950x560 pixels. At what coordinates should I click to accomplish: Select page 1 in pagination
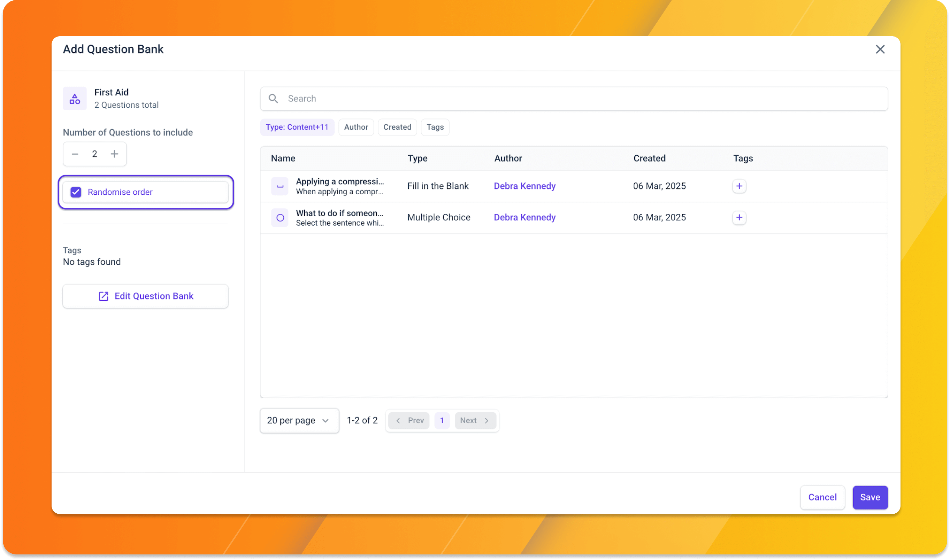(442, 421)
